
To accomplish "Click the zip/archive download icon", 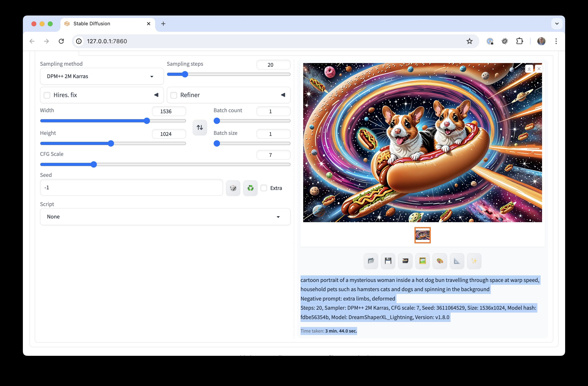I will pyautogui.click(x=405, y=261).
